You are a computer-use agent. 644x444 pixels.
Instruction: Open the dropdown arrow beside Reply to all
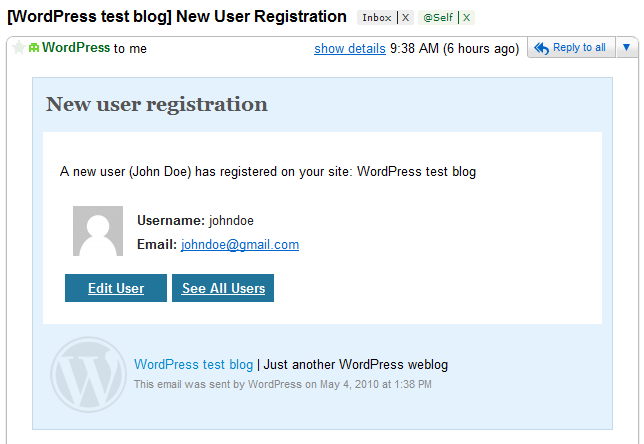pos(626,48)
